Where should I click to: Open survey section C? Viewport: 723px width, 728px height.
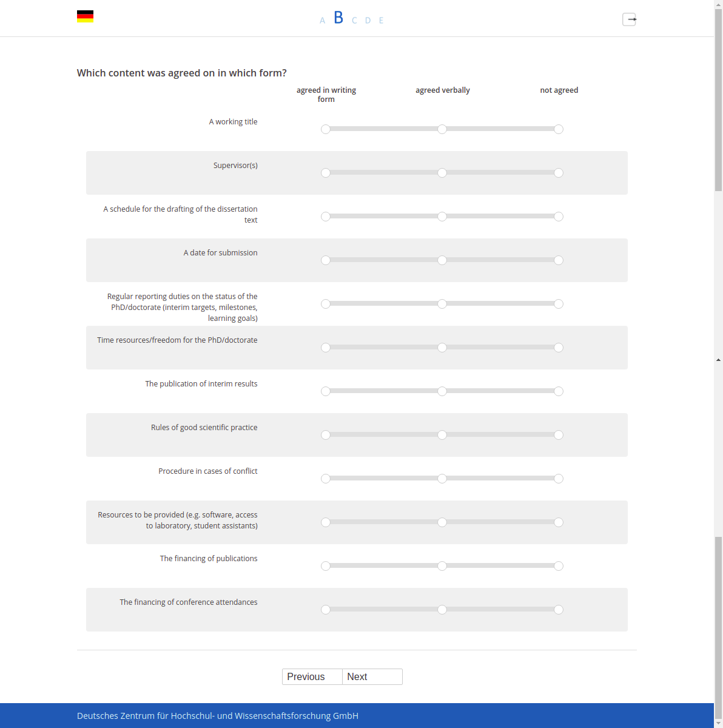point(354,21)
